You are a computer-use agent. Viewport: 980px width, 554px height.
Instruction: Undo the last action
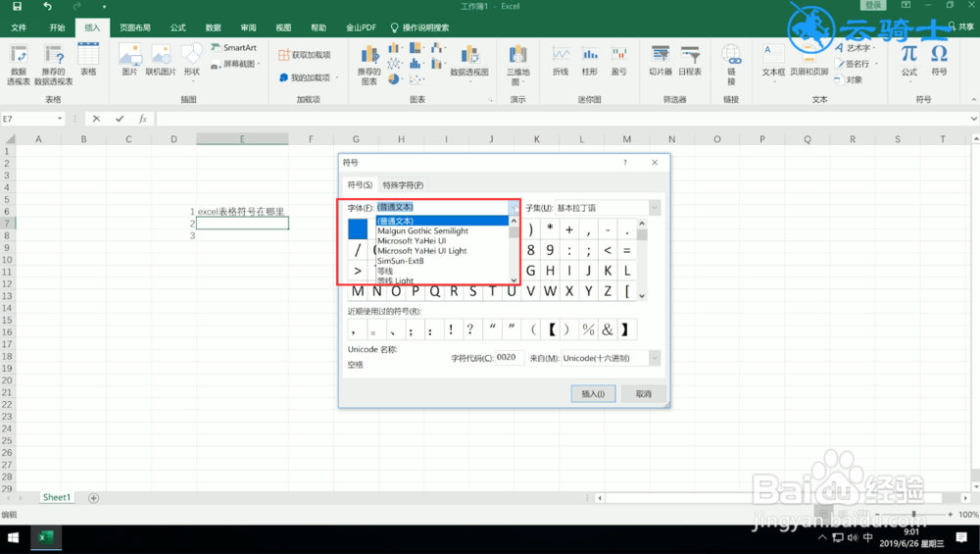click(x=47, y=6)
